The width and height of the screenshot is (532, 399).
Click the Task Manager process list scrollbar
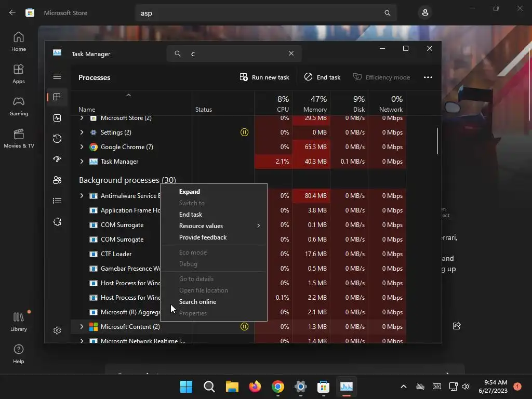437,141
